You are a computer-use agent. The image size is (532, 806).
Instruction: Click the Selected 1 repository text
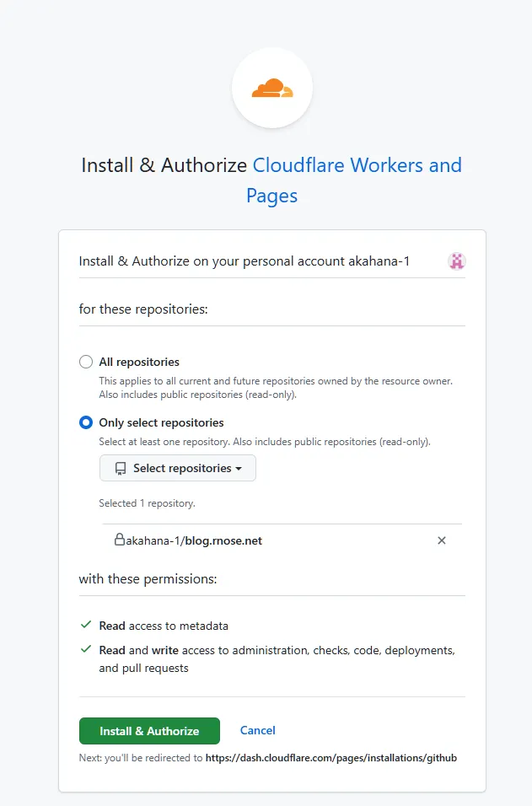point(149,502)
